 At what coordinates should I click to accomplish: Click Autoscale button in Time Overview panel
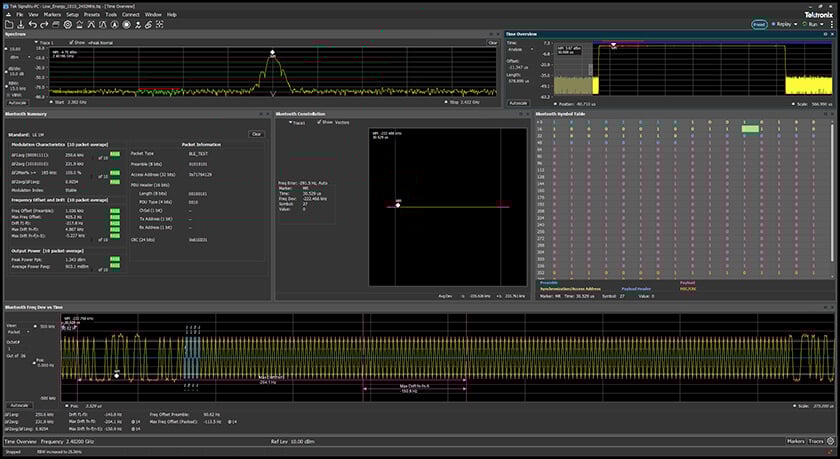(518, 102)
